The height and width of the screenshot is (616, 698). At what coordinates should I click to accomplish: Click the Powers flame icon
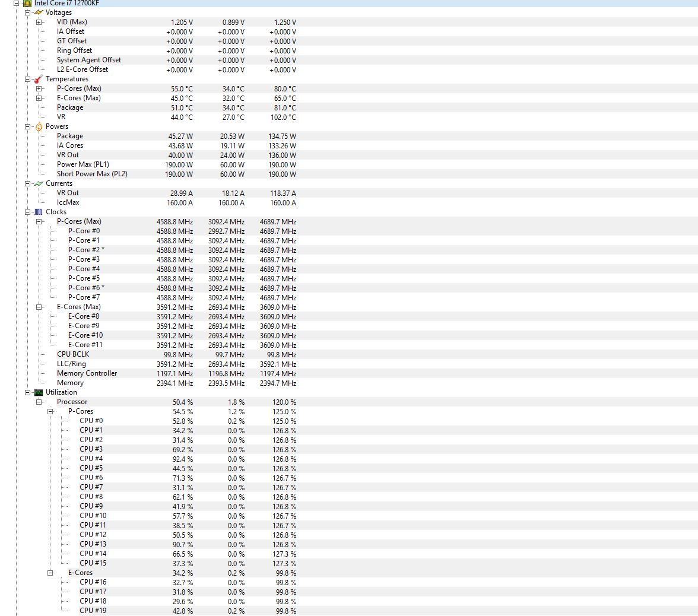39,126
